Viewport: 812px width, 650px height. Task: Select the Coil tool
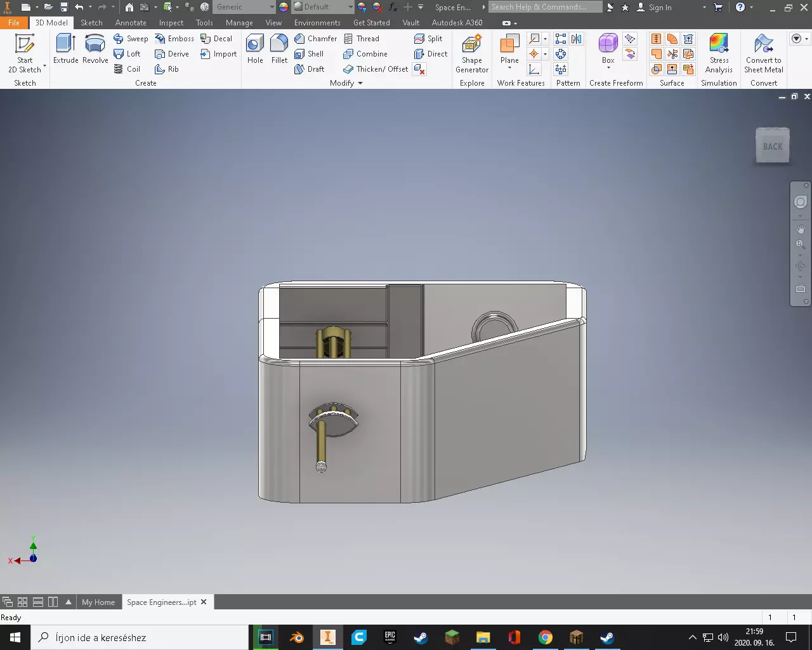(x=127, y=69)
